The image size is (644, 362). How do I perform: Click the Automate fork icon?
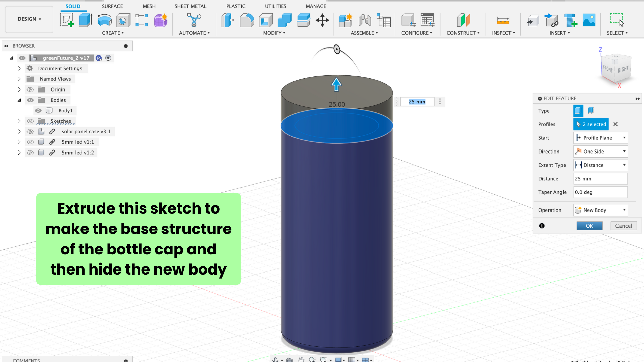coord(194,20)
